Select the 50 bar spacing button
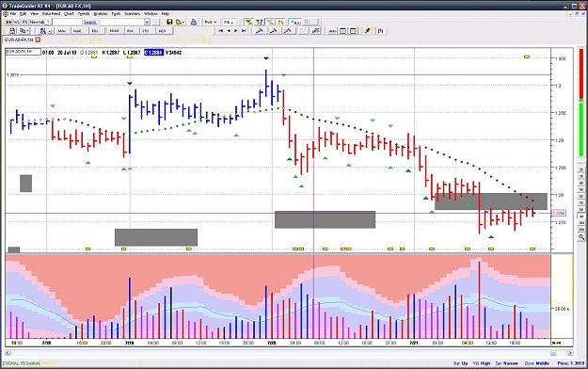Viewport: 588px width, 369px height. point(581,190)
